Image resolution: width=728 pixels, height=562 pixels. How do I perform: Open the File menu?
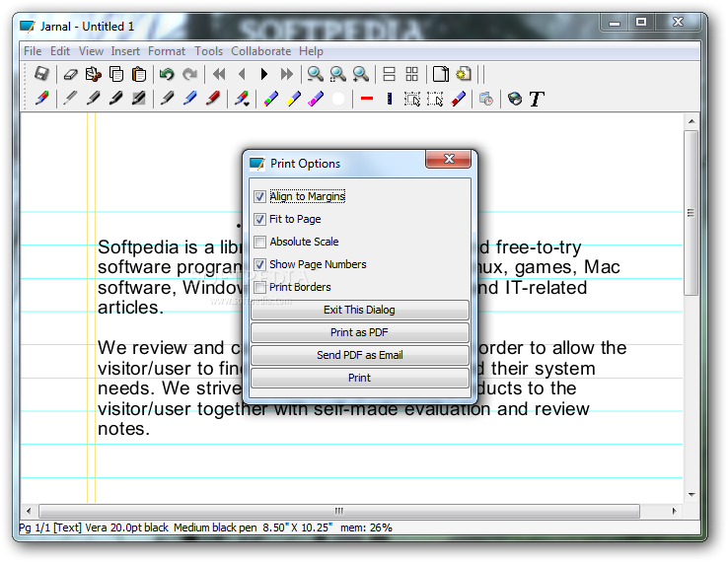click(x=33, y=51)
